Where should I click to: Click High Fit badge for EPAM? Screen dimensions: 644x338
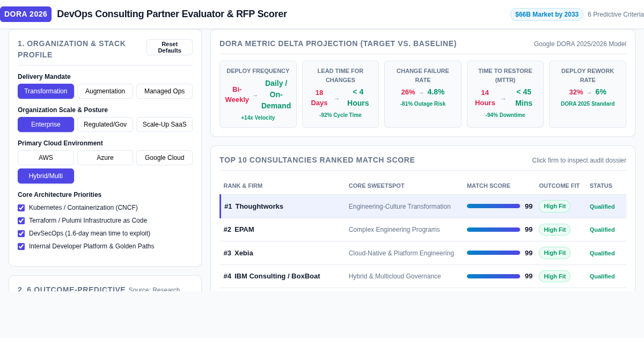[554, 230]
